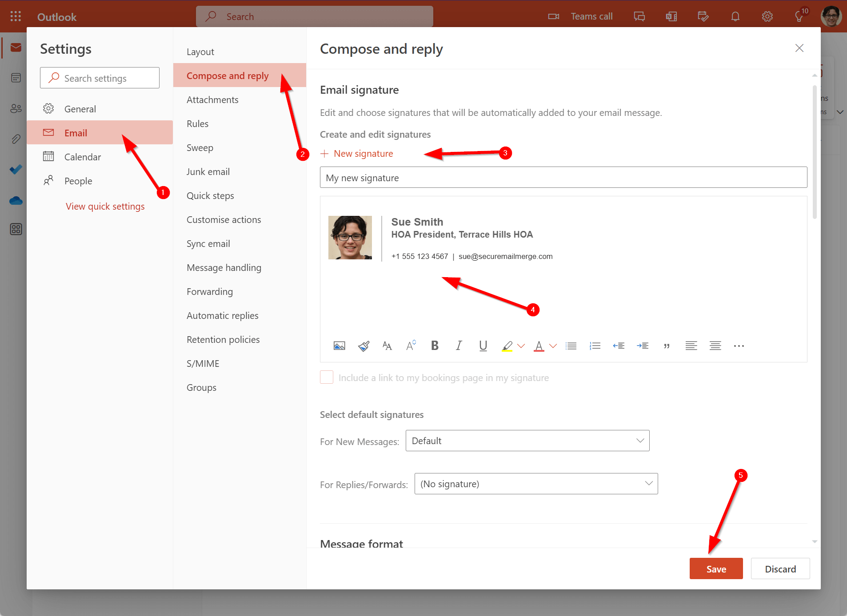Select the Insert pictures inline icon

(x=339, y=346)
